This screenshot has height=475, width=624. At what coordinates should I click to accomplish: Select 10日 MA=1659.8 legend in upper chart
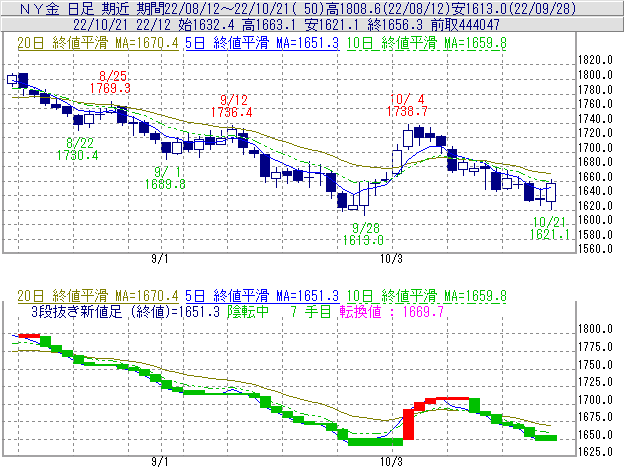pyautogui.click(x=426, y=43)
